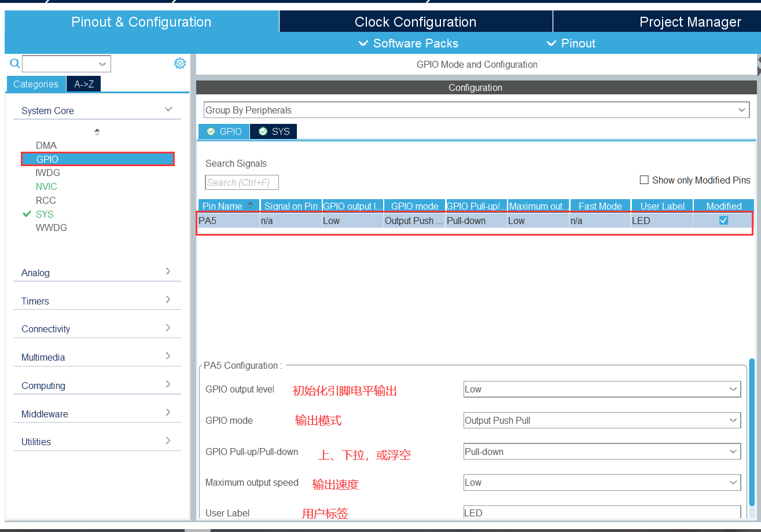Open the SYS configuration tab

[x=274, y=131]
